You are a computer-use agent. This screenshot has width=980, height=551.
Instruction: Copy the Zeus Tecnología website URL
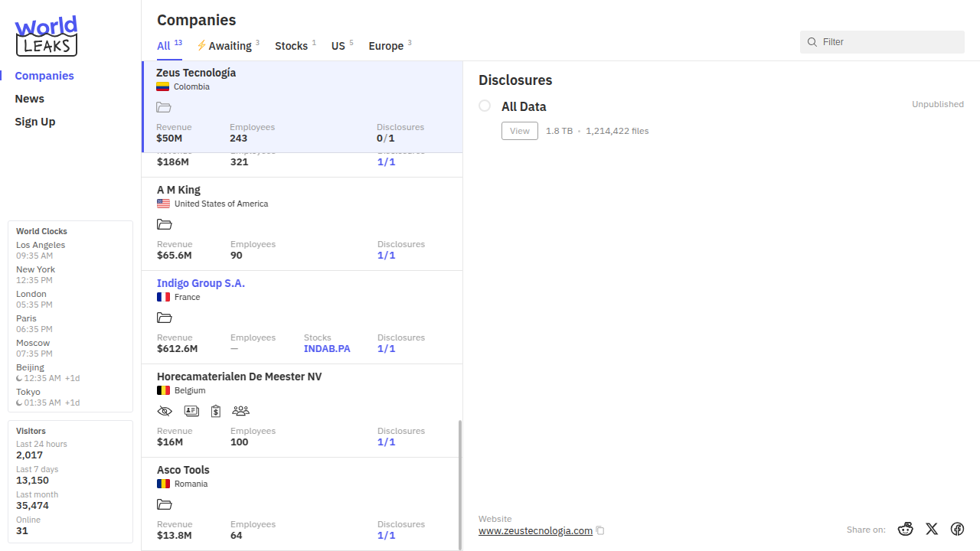tap(600, 531)
